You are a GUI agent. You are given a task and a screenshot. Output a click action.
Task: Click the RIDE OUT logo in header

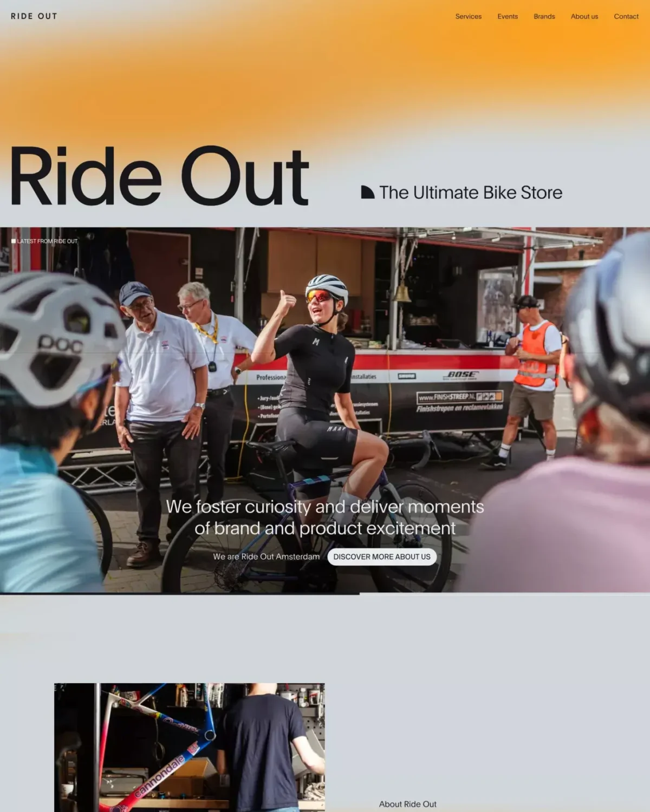click(x=34, y=16)
